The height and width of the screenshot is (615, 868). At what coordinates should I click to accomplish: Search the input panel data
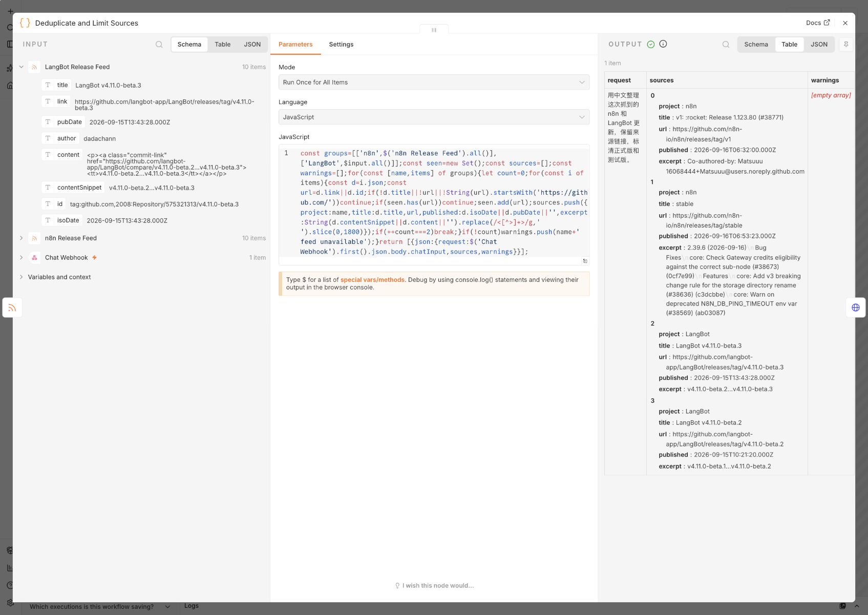point(159,45)
